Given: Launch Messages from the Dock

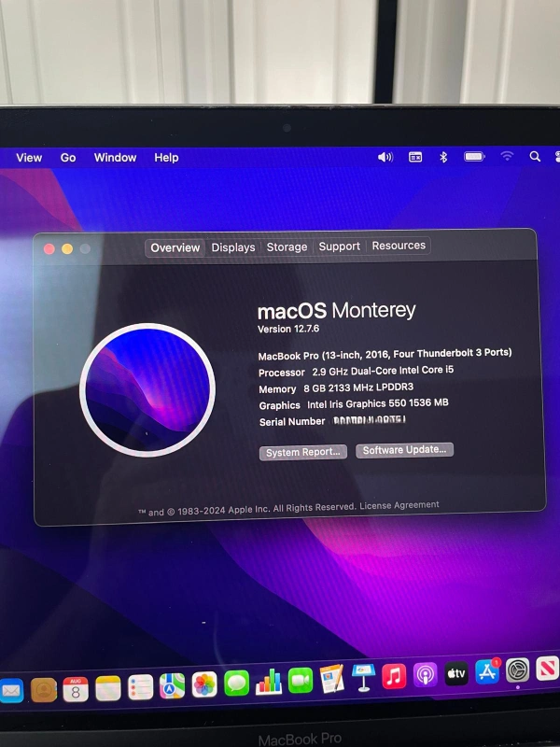Looking at the screenshot, I should tap(237, 684).
